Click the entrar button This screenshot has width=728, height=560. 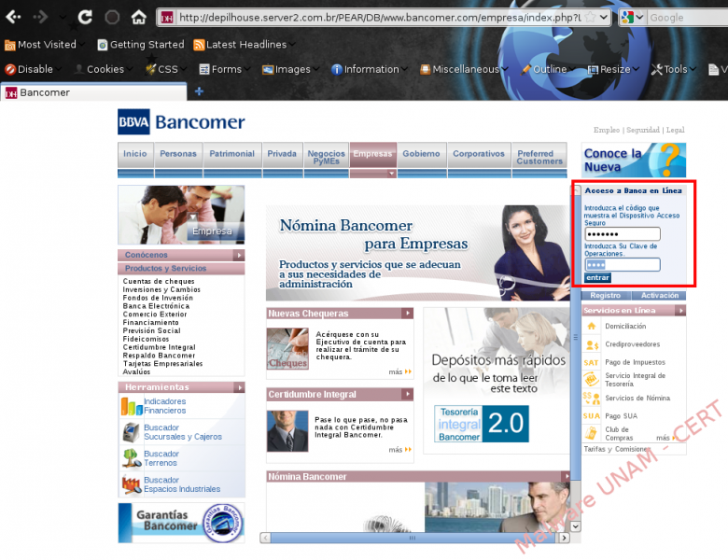597,278
